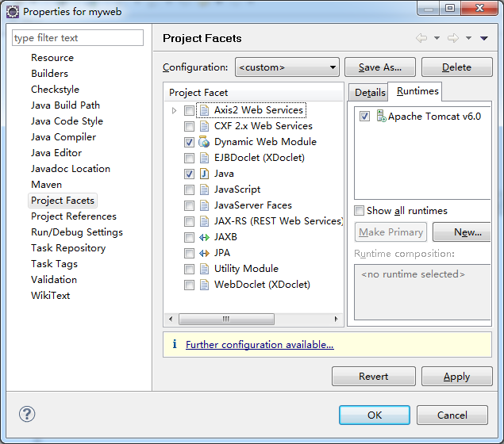
Task: Open the Validation properties page
Action: (x=54, y=280)
